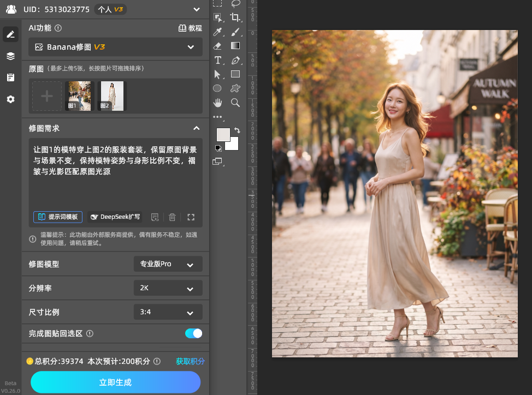Open the three-dot extra tools menu
This screenshot has width=532, height=395.
(x=217, y=117)
